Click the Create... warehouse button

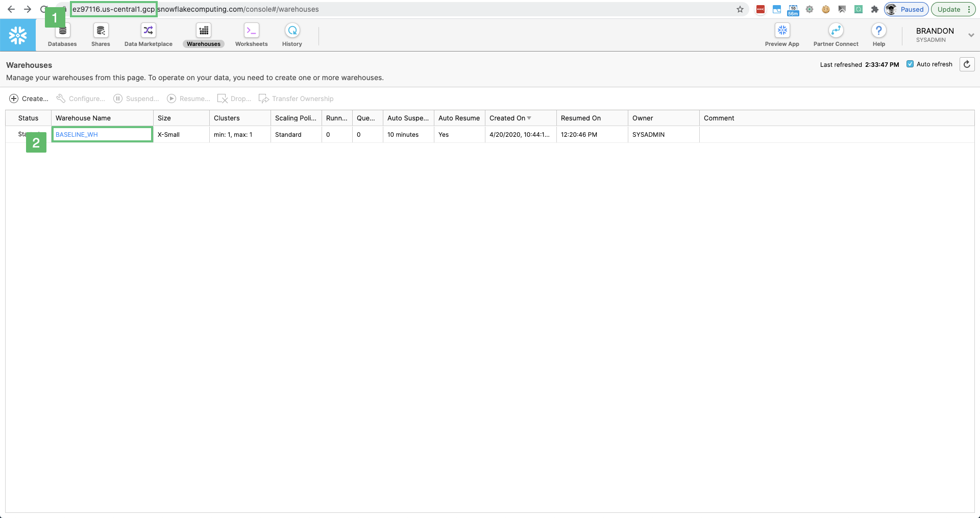[x=29, y=98]
